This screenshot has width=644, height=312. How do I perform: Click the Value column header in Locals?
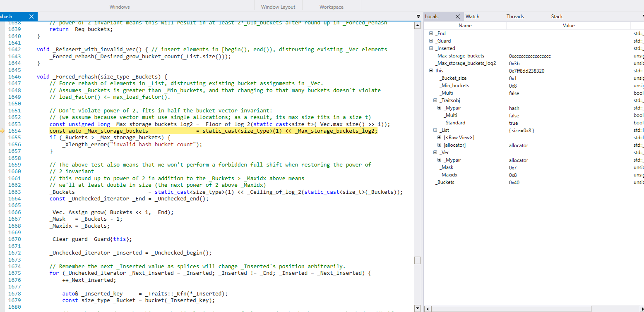tap(569, 25)
